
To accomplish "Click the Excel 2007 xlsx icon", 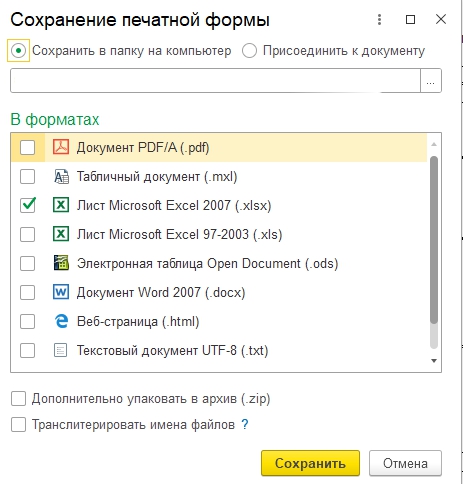I will pos(61,205).
